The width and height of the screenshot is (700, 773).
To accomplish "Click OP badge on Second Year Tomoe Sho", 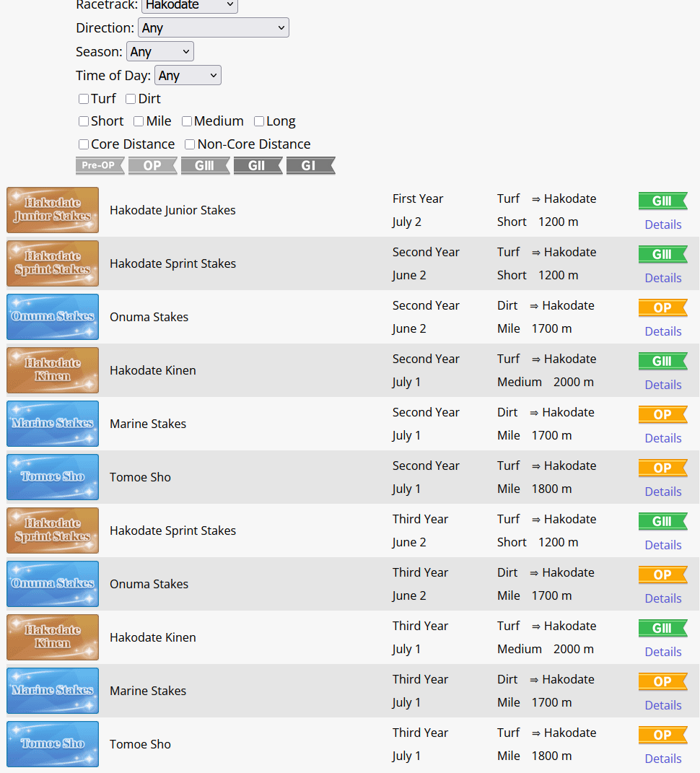I will click(663, 468).
